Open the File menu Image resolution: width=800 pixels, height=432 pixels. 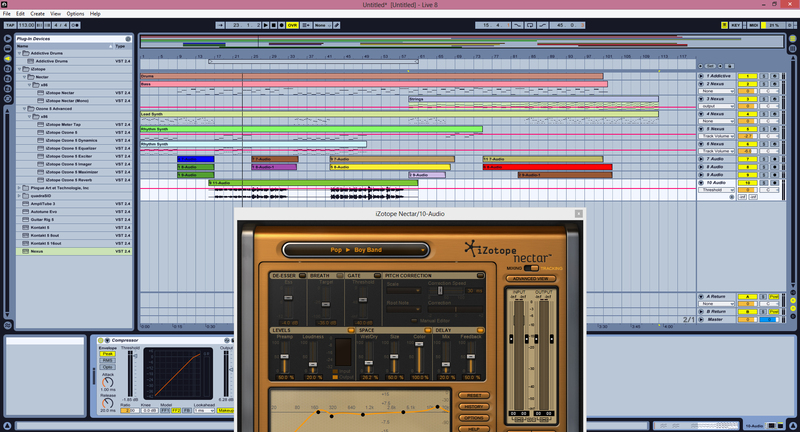(x=7, y=14)
